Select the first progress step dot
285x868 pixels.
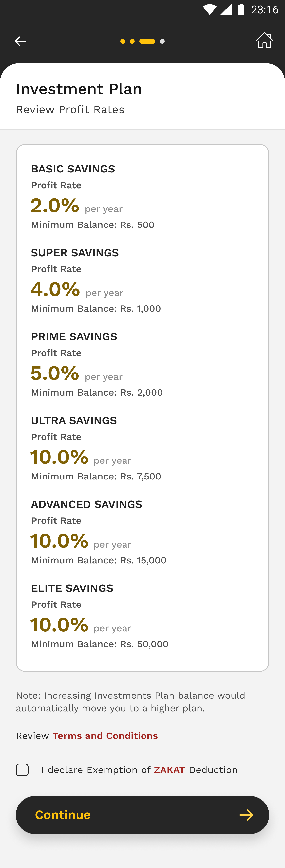(x=123, y=41)
